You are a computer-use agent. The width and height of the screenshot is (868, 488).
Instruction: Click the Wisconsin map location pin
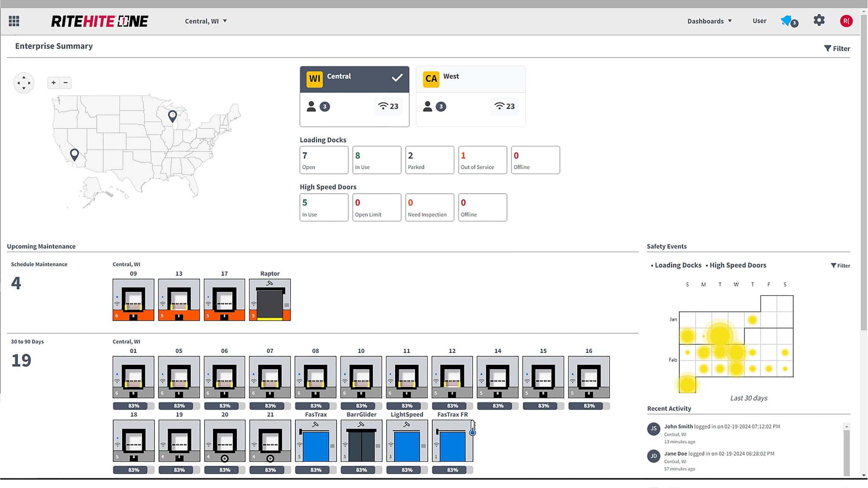172,116
